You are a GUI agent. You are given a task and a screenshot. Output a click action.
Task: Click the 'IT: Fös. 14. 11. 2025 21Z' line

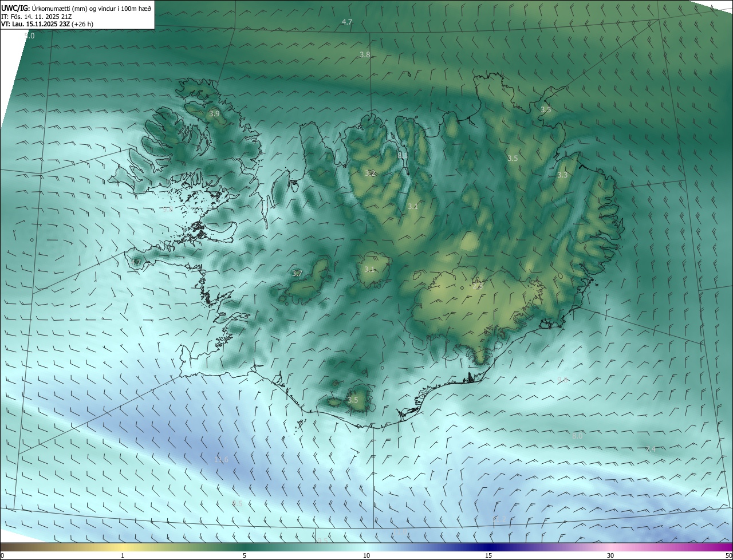pyautogui.click(x=37, y=17)
